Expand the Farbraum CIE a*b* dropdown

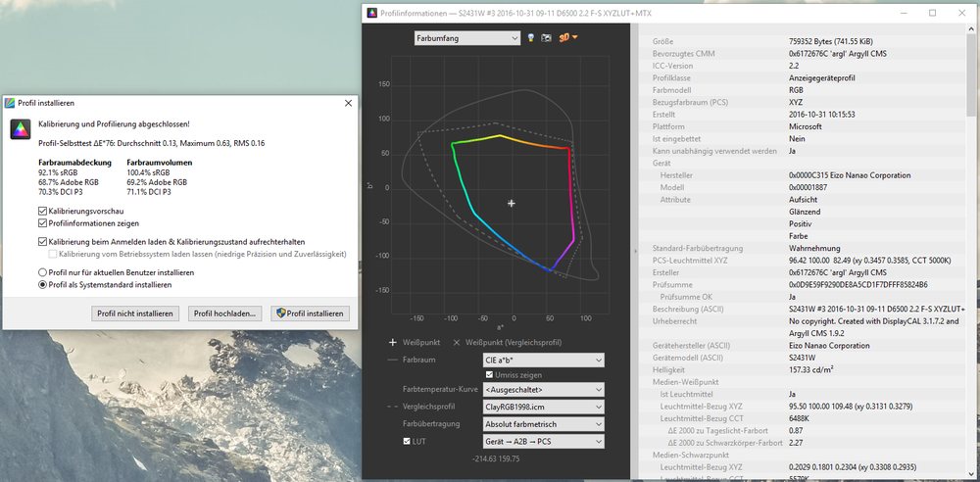(543, 360)
